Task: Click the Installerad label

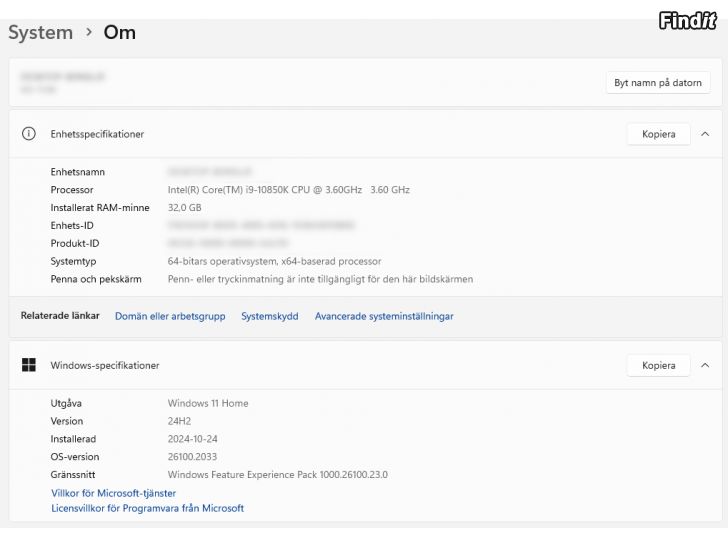Action: click(73, 439)
